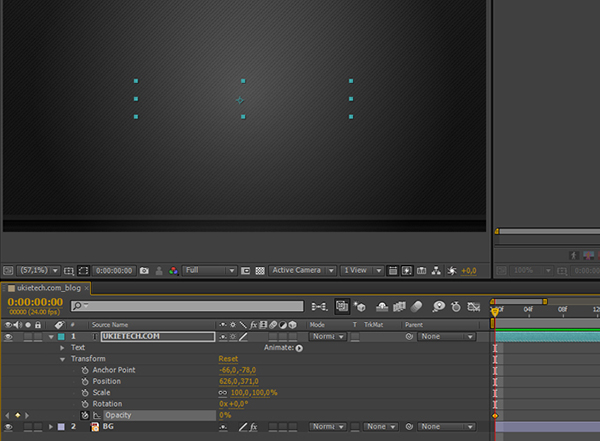The image size is (600, 441).
Task: Click the Position value 626,0,371,0
Action: pyautogui.click(x=239, y=381)
